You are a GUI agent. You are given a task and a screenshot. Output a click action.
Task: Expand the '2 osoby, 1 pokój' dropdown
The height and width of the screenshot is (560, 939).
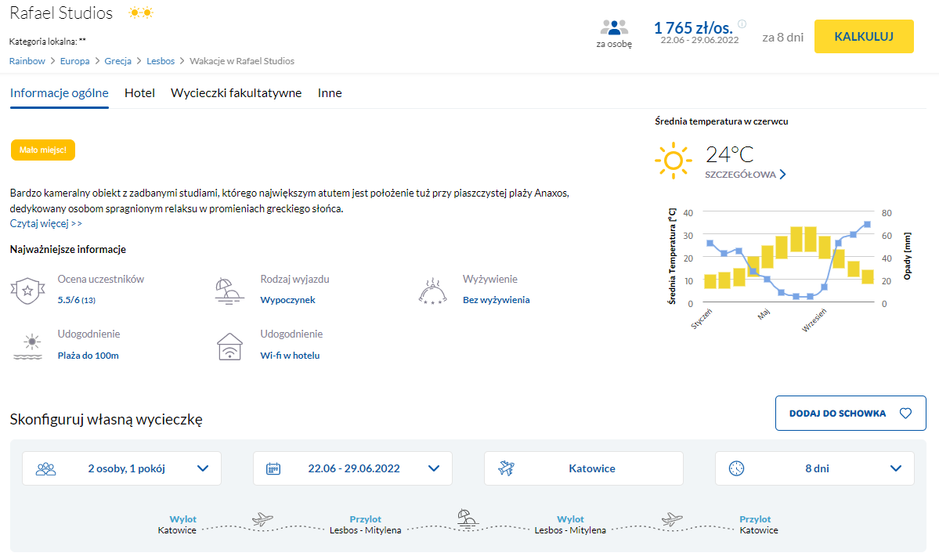(x=121, y=469)
